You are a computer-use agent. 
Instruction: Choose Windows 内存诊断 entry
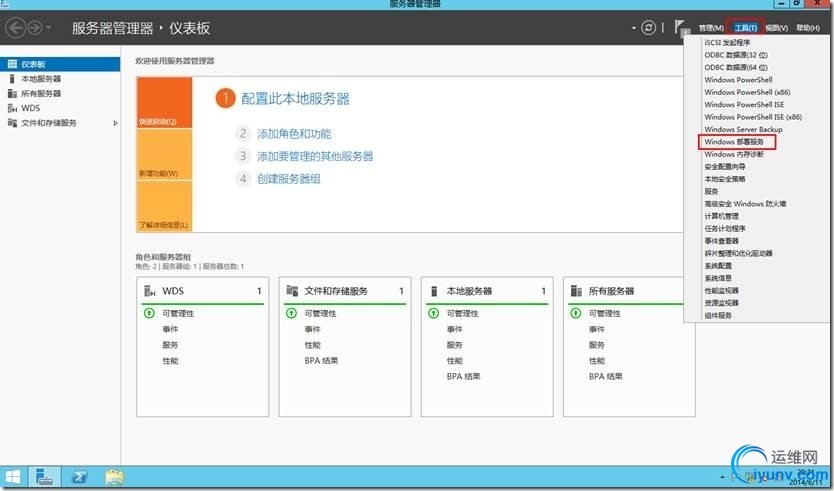click(734, 154)
